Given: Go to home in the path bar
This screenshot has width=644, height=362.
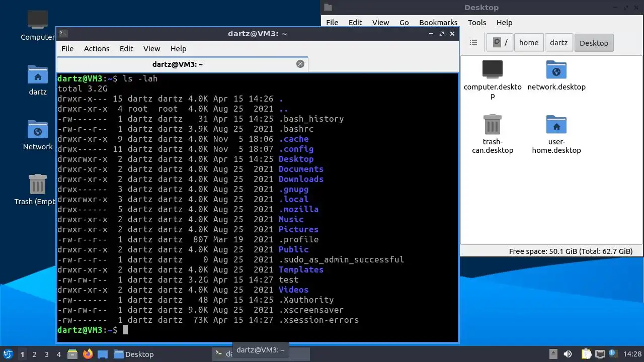Looking at the screenshot, I should [529, 43].
